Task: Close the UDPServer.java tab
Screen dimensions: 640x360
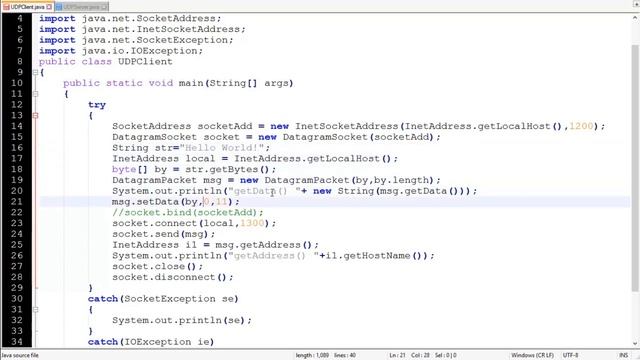Action: coord(104,7)
